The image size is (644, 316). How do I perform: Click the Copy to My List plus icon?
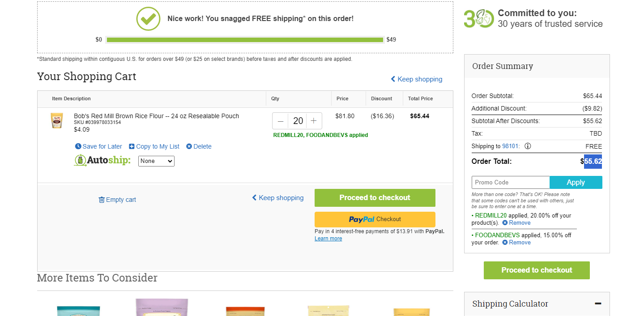[x=132, y=146]
